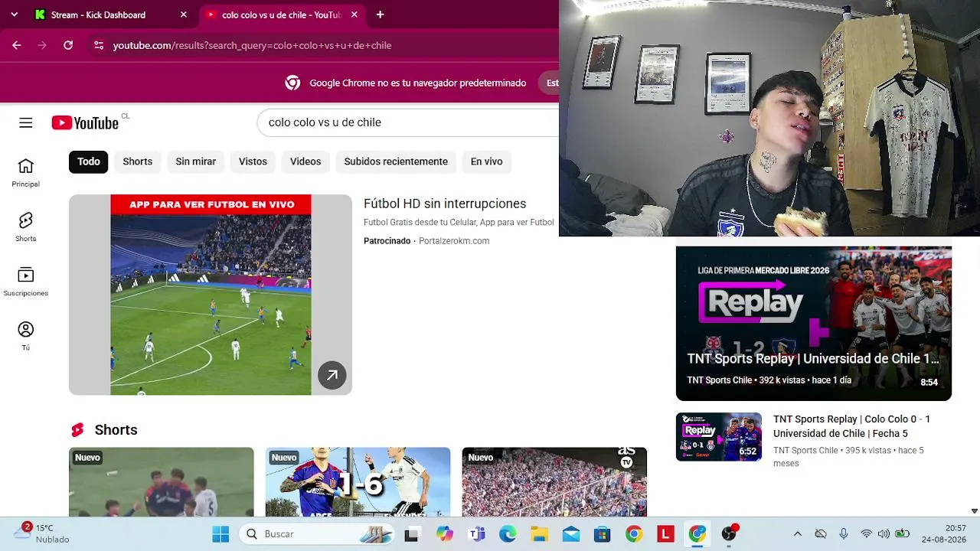Open the Windows Start menu
Screen dimensions: 980x551
click(220, 534)
